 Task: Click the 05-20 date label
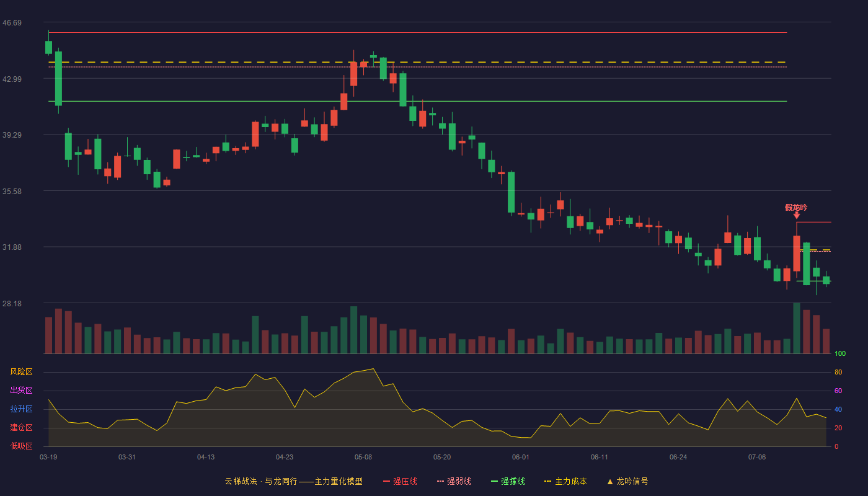[x=442, y=457]
